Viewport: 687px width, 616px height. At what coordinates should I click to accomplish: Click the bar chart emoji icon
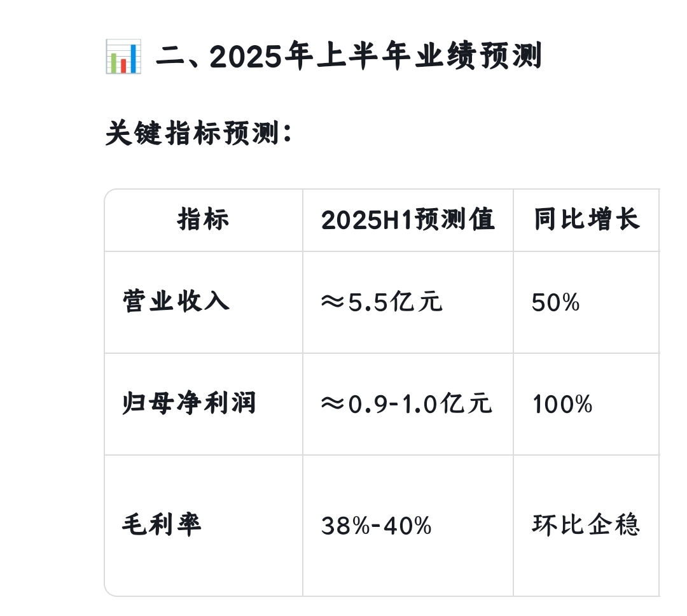[123, 57]
